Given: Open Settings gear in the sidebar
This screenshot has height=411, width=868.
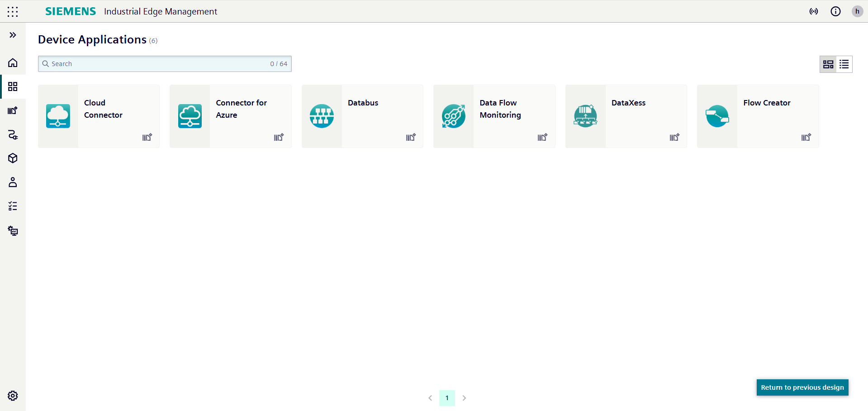Looking at the screenshot, I should point(13,396).
